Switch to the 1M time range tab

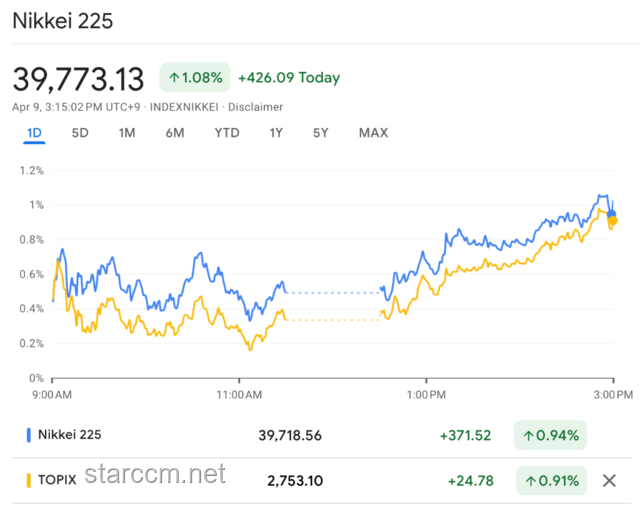pos(127,133)
